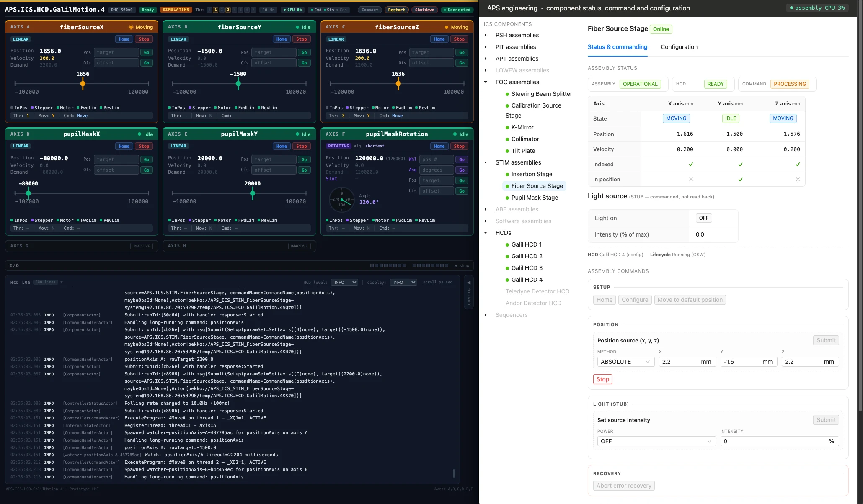The width and height of the screenshot is (863, 504).
Task: Select Tilt Plate in tree
Action: click(523, 151)
